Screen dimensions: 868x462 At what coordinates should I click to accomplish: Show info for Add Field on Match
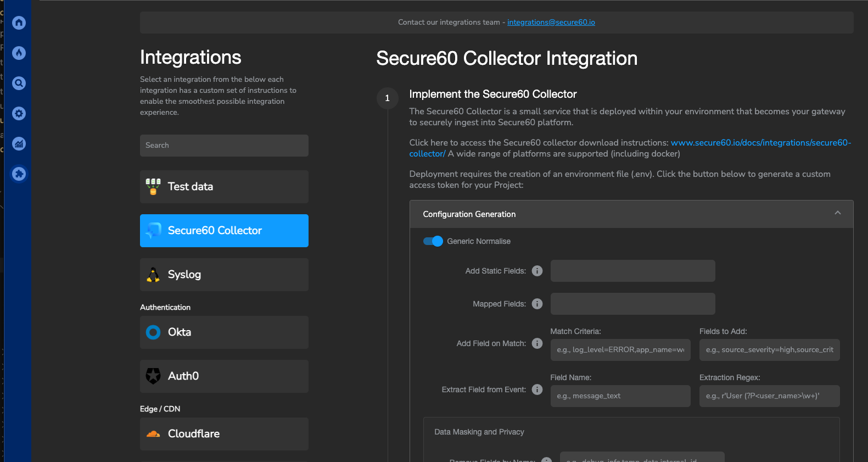(537, 343)
